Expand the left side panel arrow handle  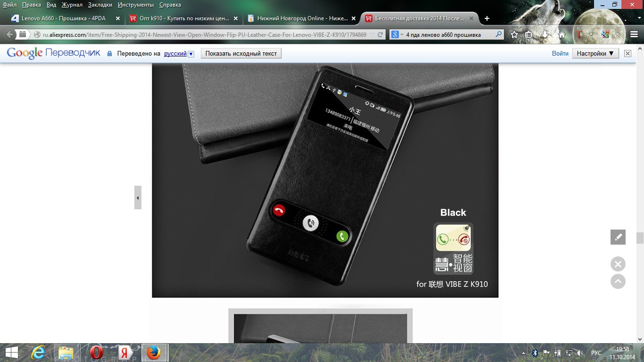point(138,197)
